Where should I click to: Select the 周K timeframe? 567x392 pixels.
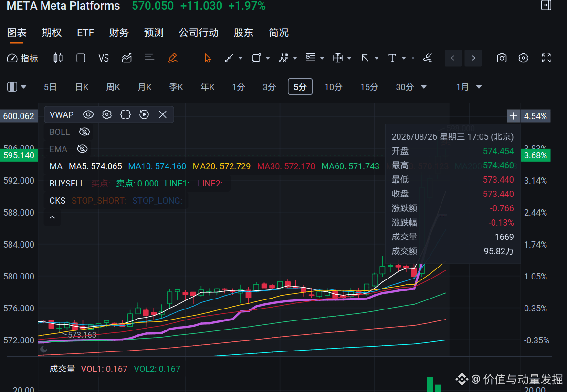pyautogui.click(x=113, y=87)
